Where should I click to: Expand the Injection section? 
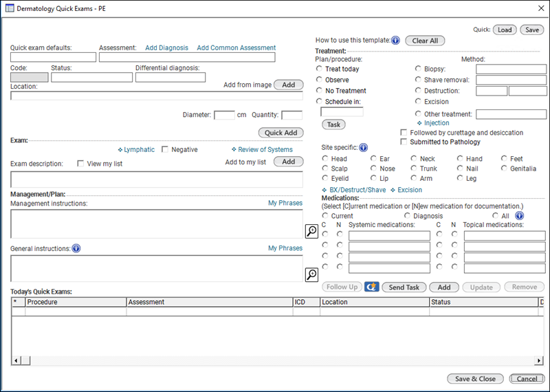[x=433, y=123]
